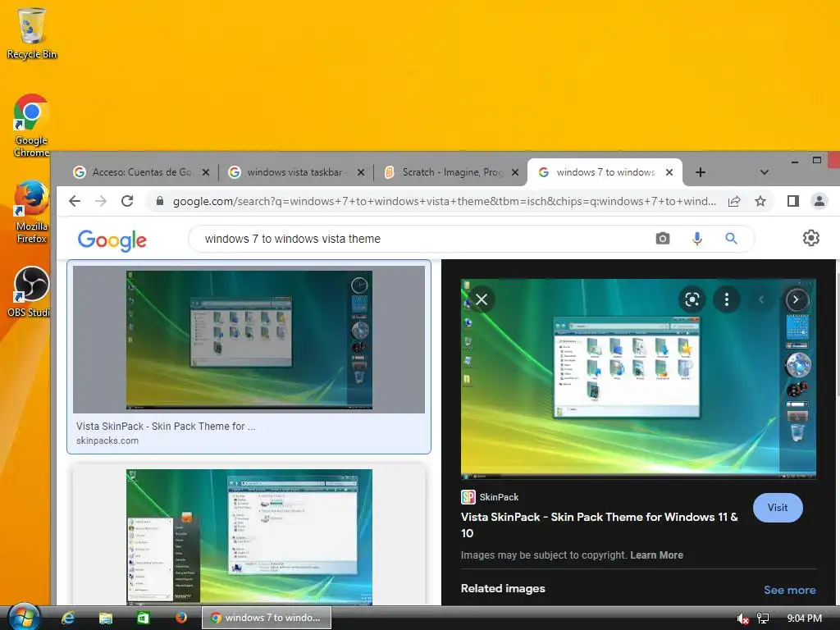Screen dimensions: 840x630
Task: Start voice search with the microphone icon
Action: pos(697,239)
